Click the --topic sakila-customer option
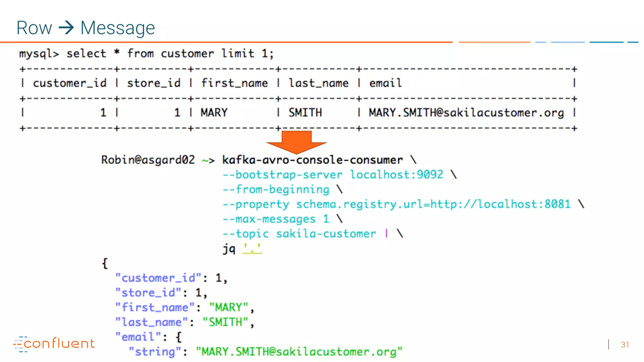The width and height of the screenshot is (644, 362). coord(299,234)
